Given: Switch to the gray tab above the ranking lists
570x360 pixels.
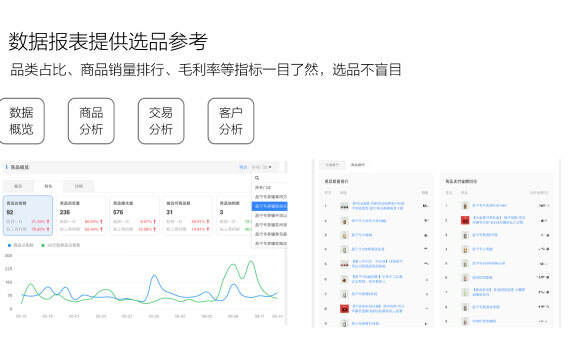Looking at the screenshot, I should click(x=332, y=165).
